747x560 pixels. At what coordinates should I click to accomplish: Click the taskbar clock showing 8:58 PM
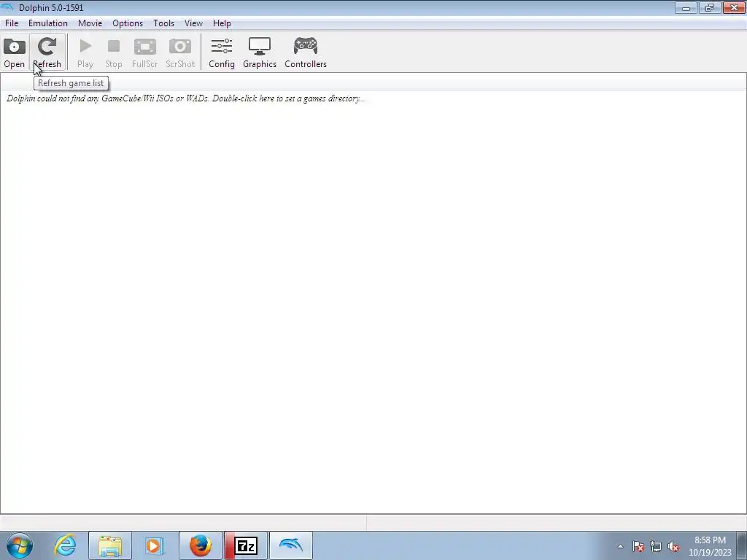click(710, 546)
